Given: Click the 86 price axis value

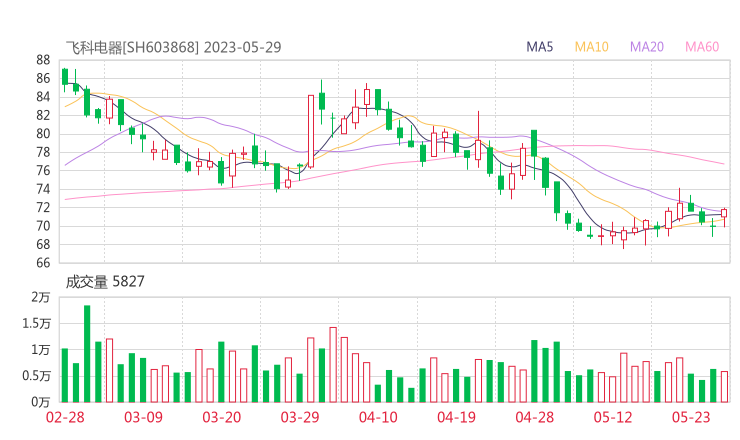Looking at the screenshot, I should pyautogui.click(x=43, y=78).
